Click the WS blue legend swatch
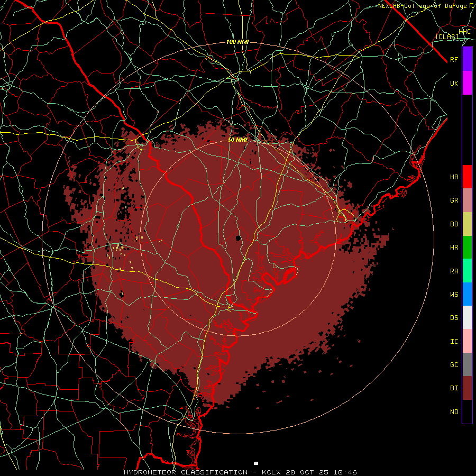This screenshot has height=476, width=476. click(467, 294)
